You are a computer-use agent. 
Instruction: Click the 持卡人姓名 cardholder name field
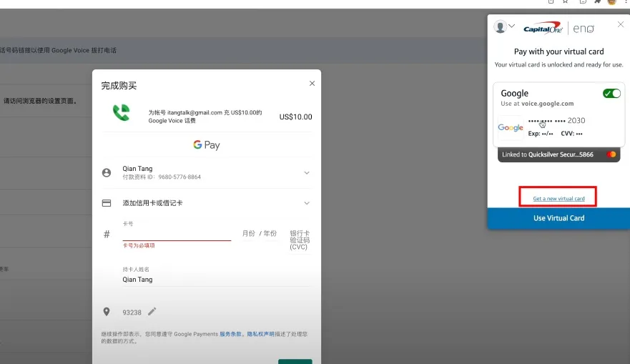pos(215,280)
